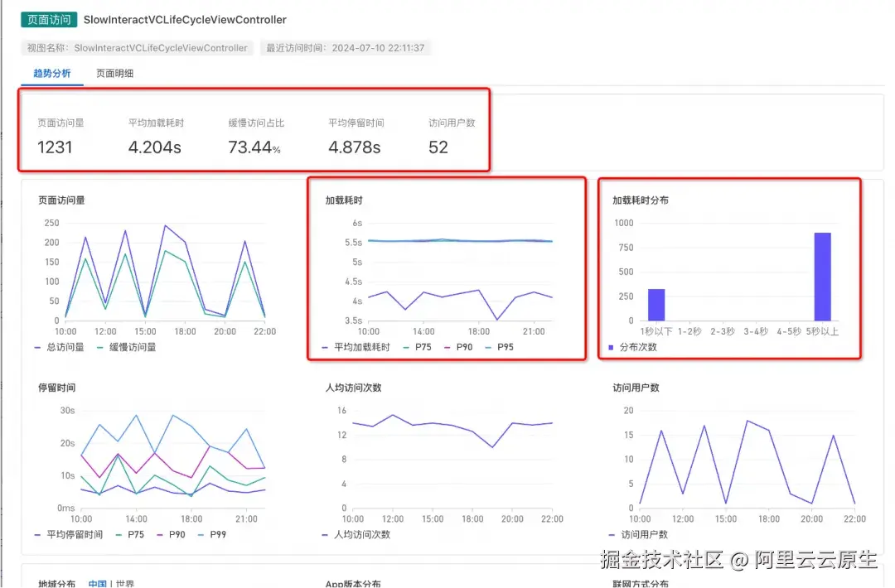This screenshot has height=588, width=895.
Task: Select 中国 in the 地域分布 switch
Action: (x=98, y=583)
